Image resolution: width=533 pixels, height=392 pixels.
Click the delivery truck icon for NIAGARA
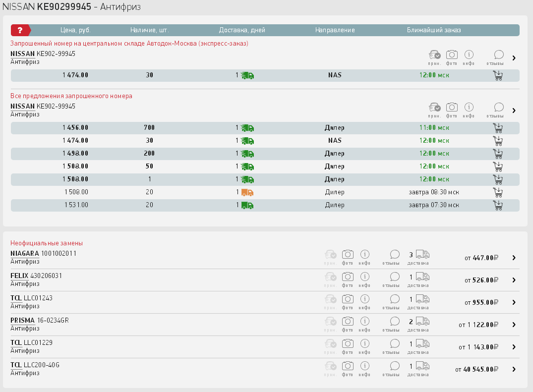click(x=422, y=254)
